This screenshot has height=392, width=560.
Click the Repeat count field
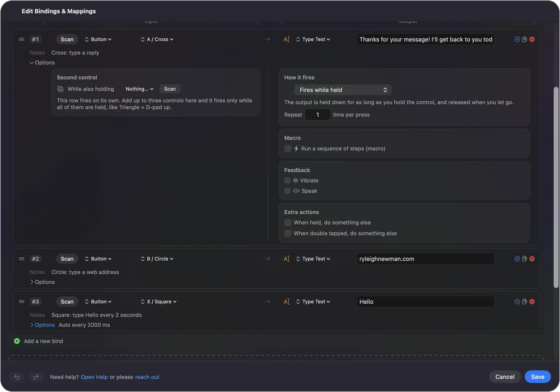point(318,115)
